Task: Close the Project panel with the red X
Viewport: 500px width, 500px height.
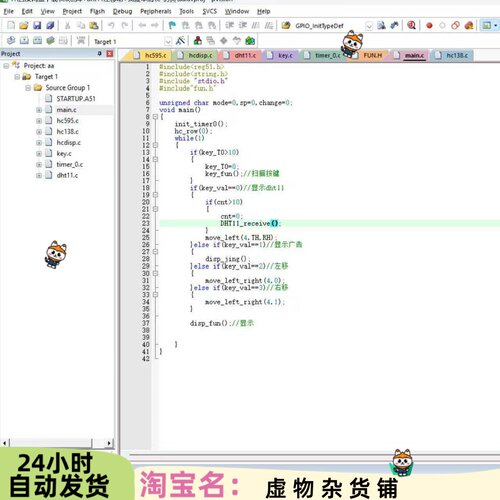Action: 110,54
